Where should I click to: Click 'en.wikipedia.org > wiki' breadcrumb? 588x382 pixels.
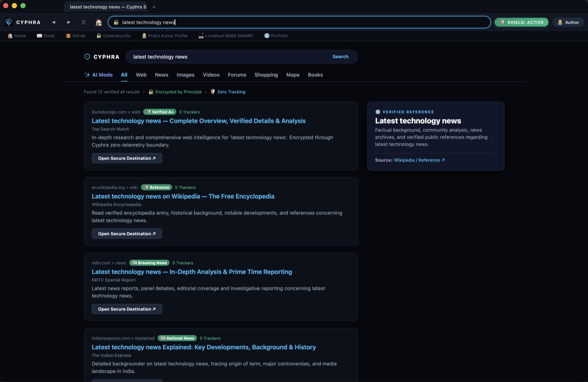coord(115,187)
